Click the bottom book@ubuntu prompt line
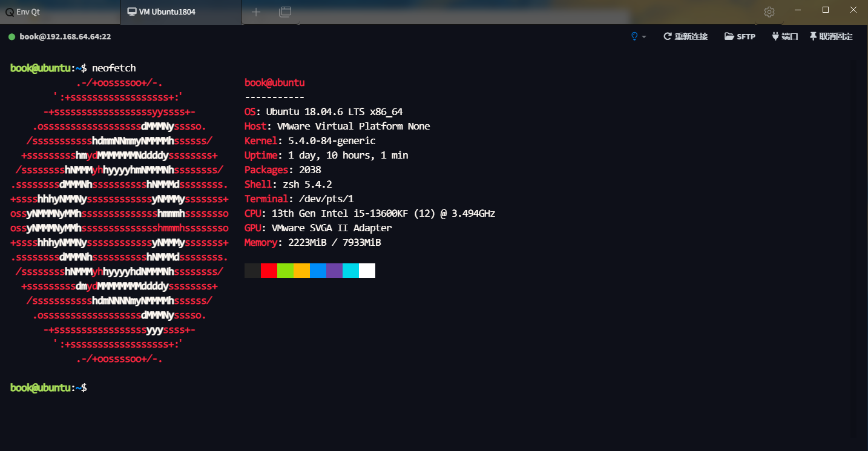This screenshot has width=868, height=451. click(48, 387)
